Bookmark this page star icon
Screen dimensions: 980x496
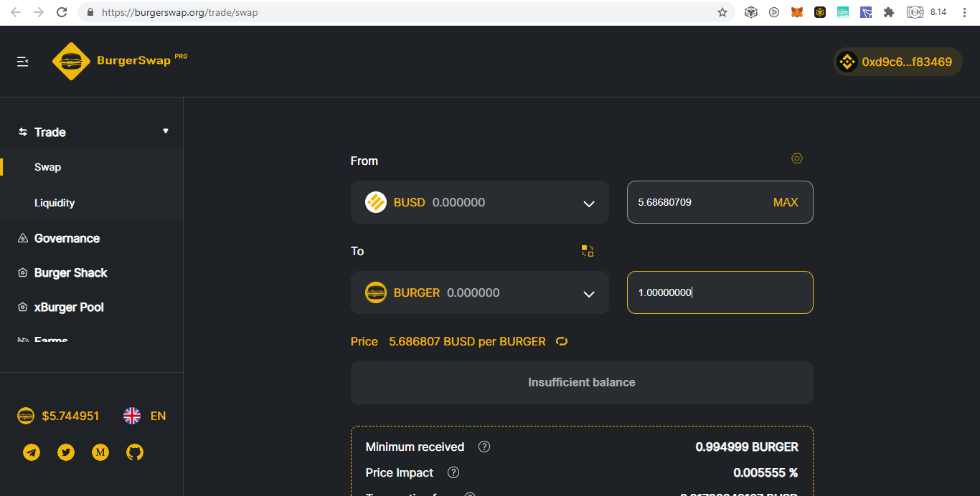[722, 12]
